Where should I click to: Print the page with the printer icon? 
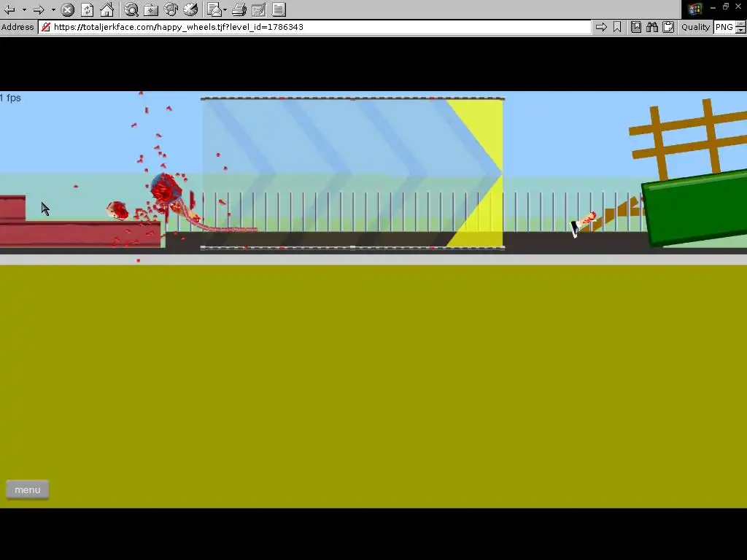point(239,9)
